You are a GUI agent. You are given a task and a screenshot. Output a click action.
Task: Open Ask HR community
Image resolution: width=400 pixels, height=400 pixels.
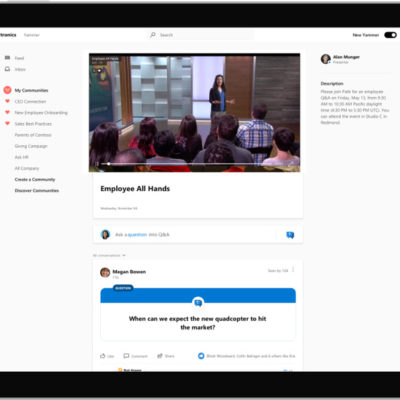coord(21,157)
